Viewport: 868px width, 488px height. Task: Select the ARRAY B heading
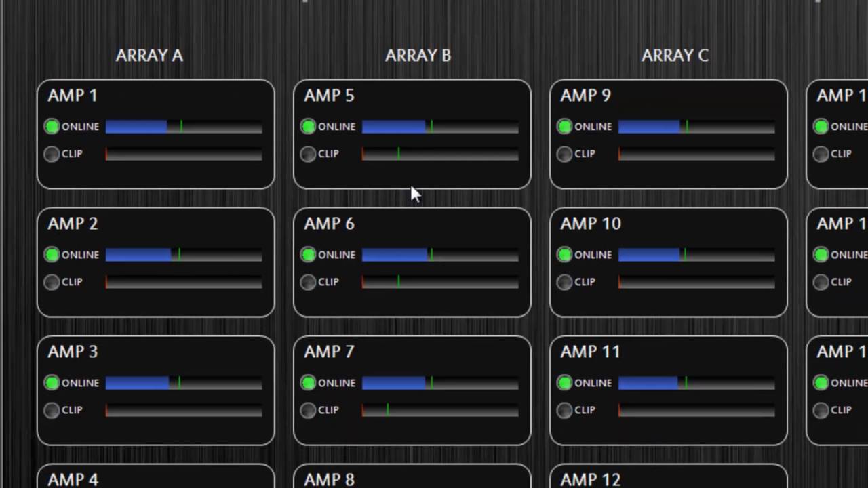click(x=418, y=56)
